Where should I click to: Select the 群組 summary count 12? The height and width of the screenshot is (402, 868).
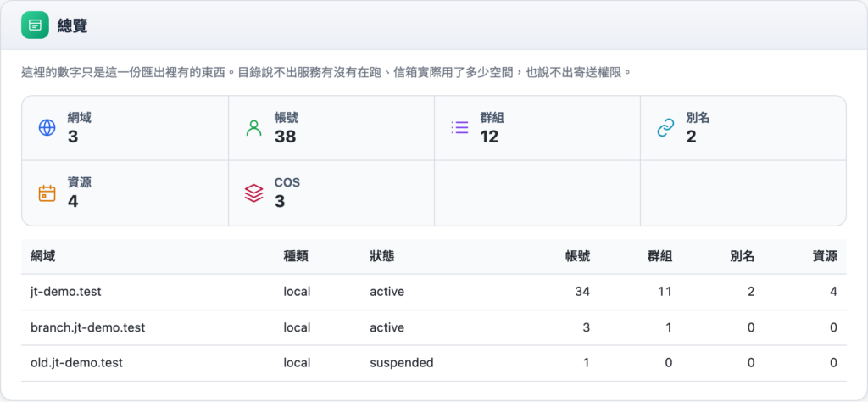click(x=489, y=137)
